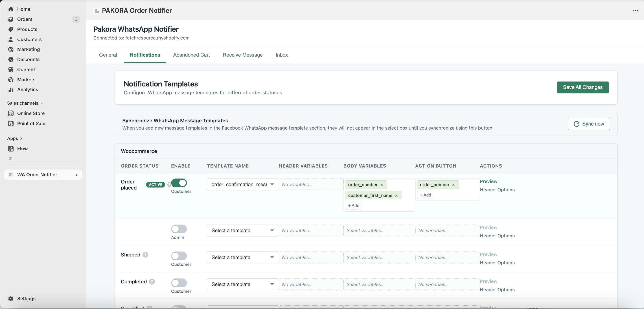Click the Woocommerce section heading

(139, 151)
